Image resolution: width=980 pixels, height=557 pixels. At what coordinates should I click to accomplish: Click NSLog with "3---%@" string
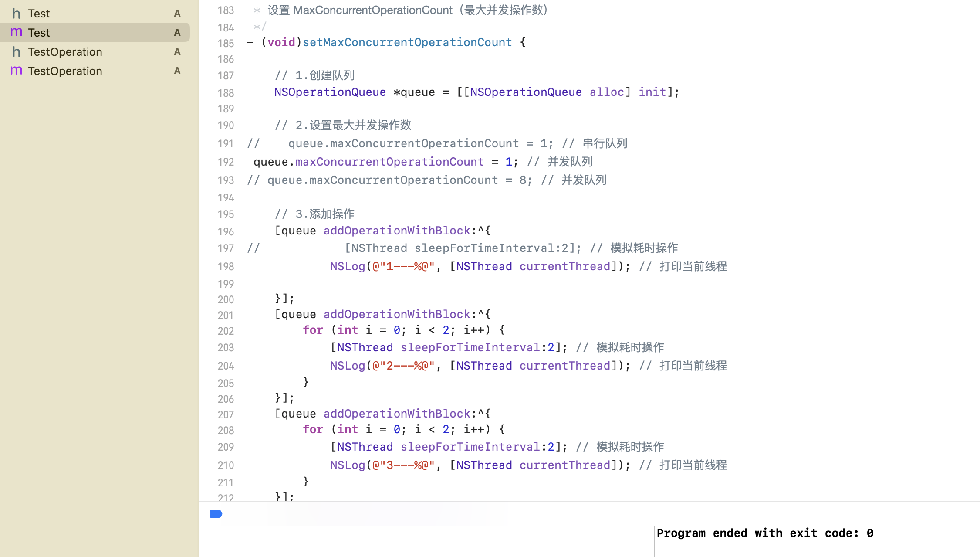[480, 465]
